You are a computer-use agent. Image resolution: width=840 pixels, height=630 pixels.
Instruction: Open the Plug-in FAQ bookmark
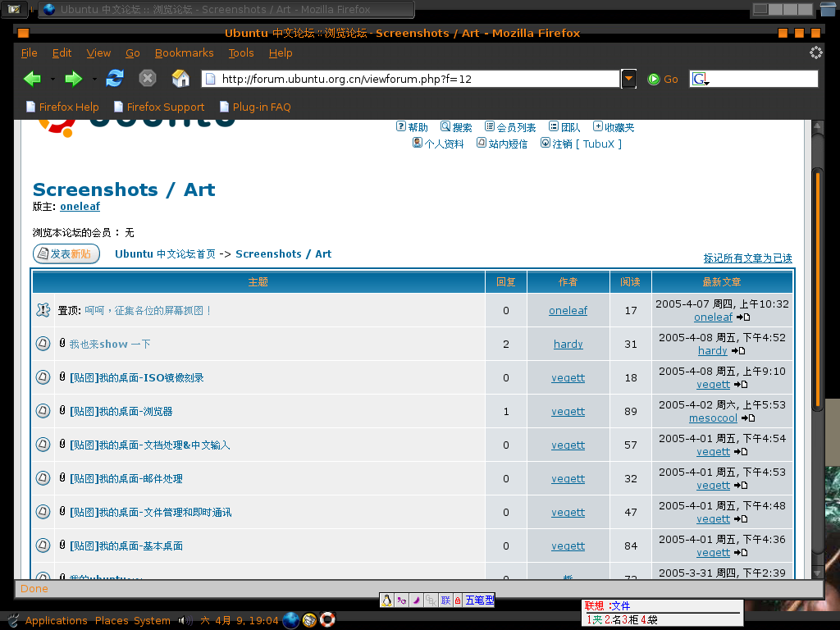[256, 107]
